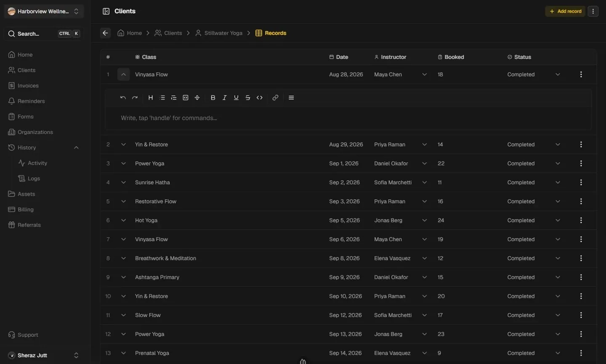Open row actions for the Hot Yoga record
Screen dimensions: 606x364
coord(581,220)
